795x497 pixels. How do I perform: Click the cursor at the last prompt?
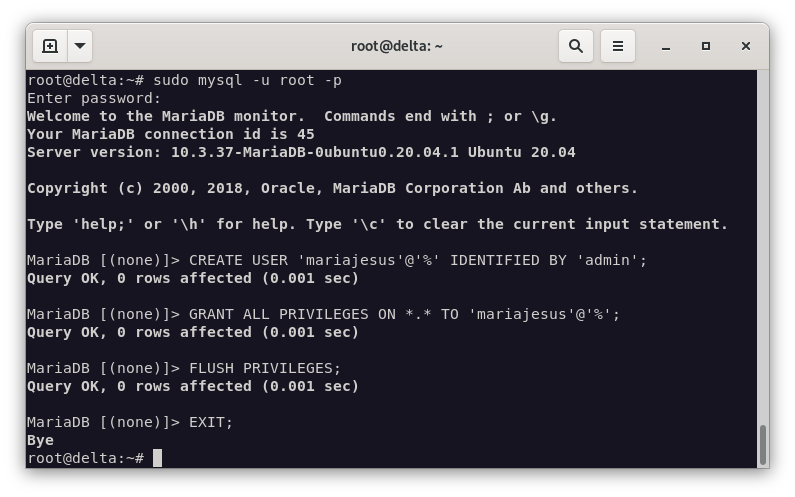(x=157, y=458)
